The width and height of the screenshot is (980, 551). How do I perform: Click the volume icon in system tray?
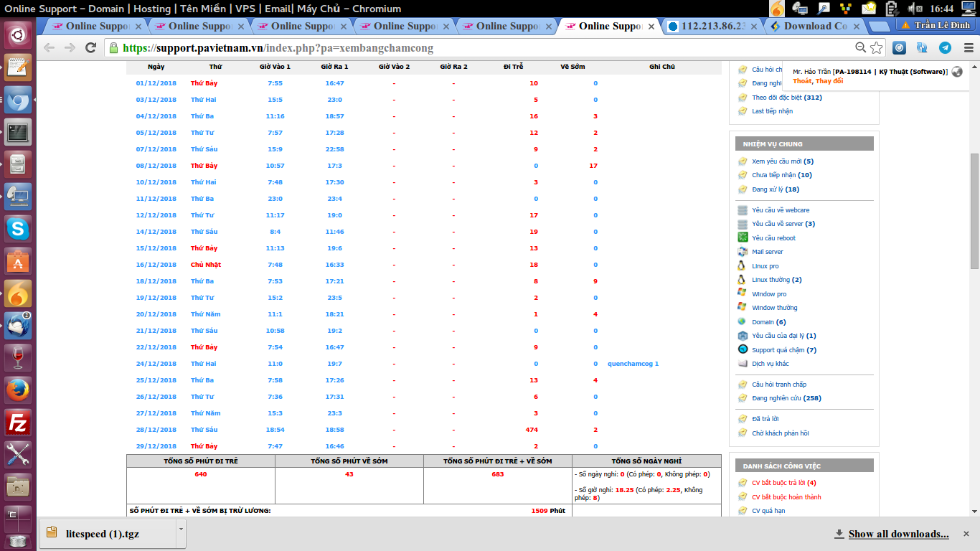tap(915, 9)
